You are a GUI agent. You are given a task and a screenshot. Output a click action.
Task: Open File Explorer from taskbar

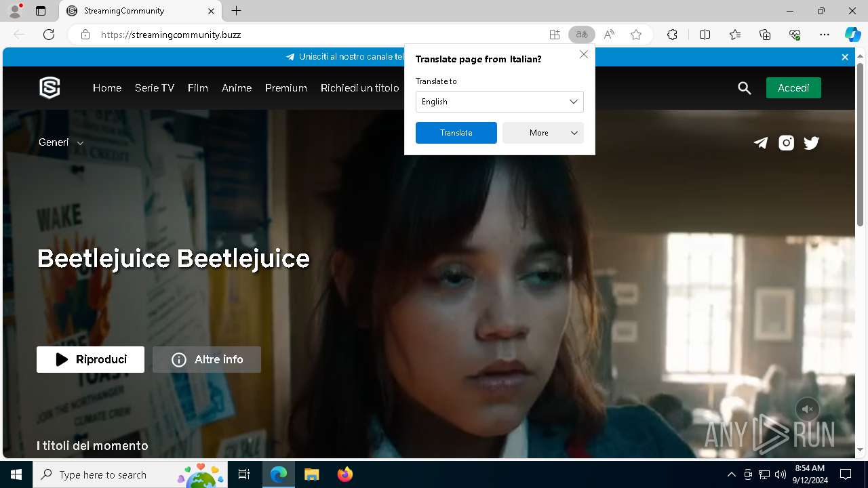312,474
